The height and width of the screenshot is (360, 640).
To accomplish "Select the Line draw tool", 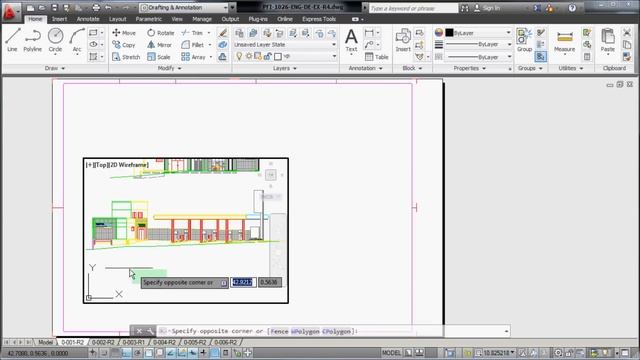I will tap(12, 40).
